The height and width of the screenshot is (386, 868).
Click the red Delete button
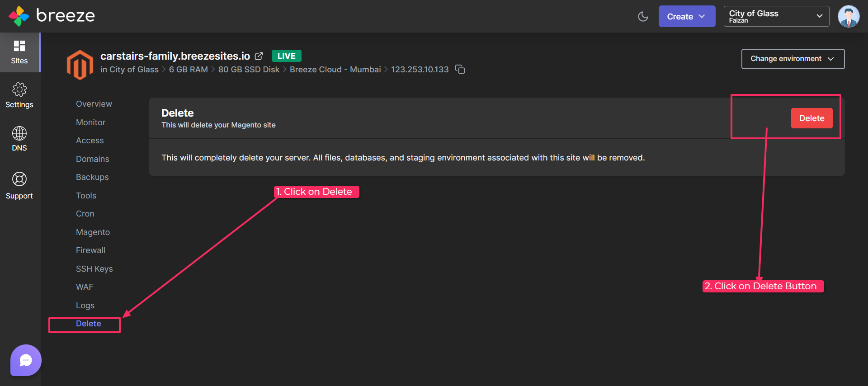(811, 118)
